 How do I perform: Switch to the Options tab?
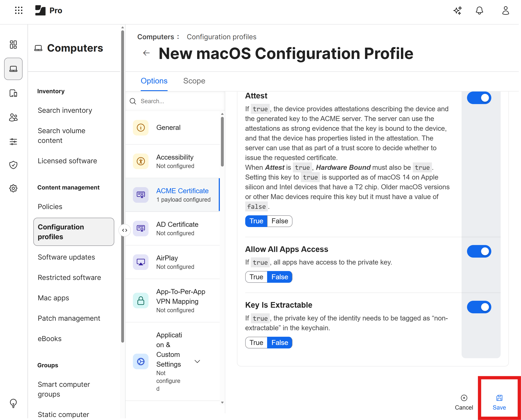[154, 81]
